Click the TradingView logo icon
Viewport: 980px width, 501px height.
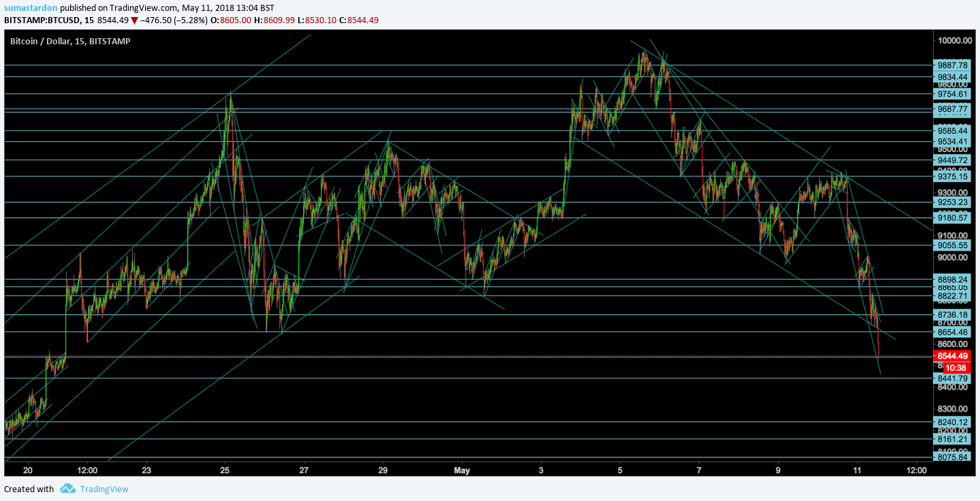click(67, 489)
